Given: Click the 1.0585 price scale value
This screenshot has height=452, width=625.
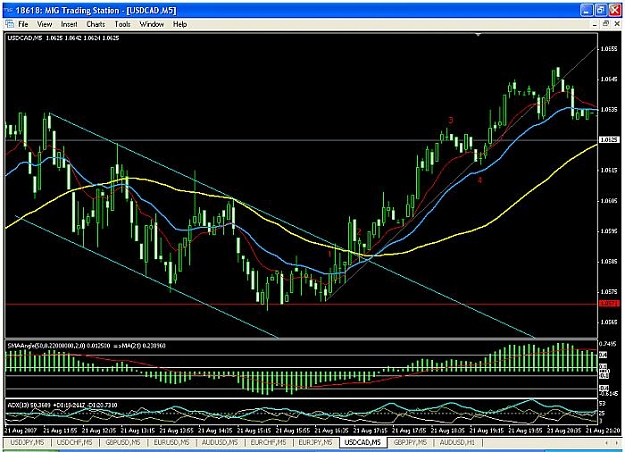Looking at the screenshot, I should (x=609, y=262).
